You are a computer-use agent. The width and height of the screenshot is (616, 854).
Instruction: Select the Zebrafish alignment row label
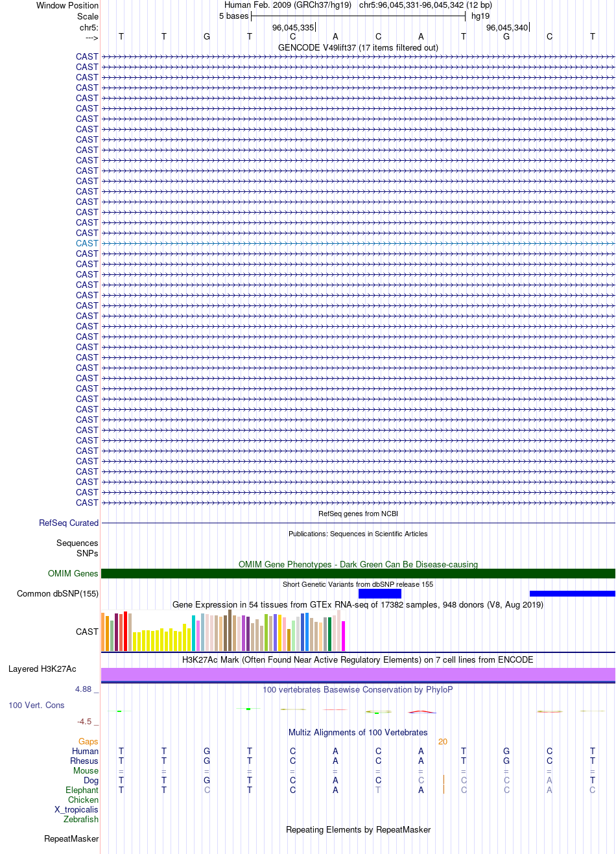[x=81, y=819]
